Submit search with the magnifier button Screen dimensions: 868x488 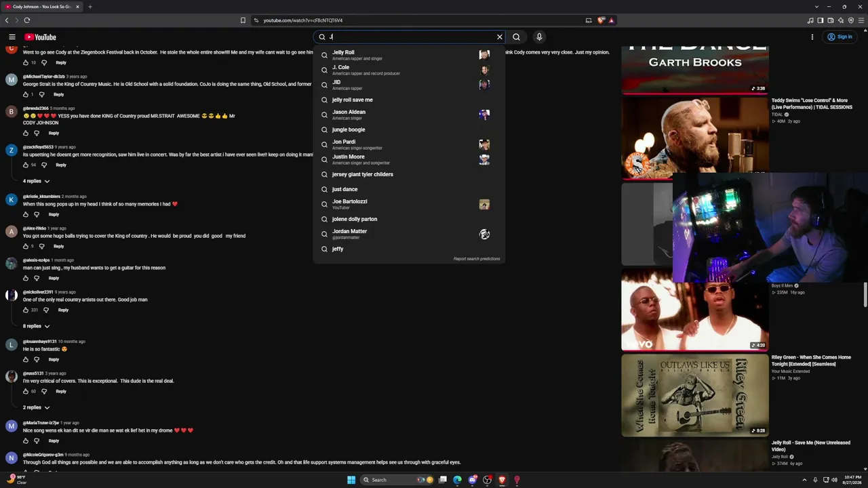coord(517,37)
